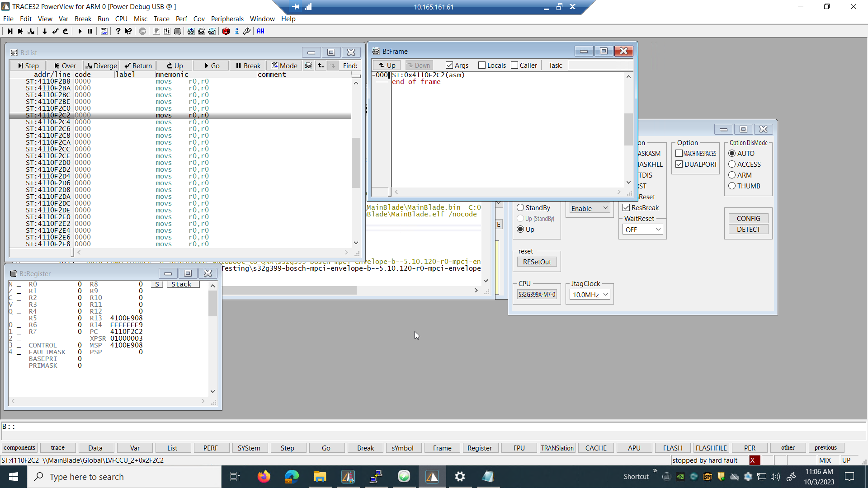Click the RESetOut button
Screen dimensions: 868x488
(x=537, y=262)
